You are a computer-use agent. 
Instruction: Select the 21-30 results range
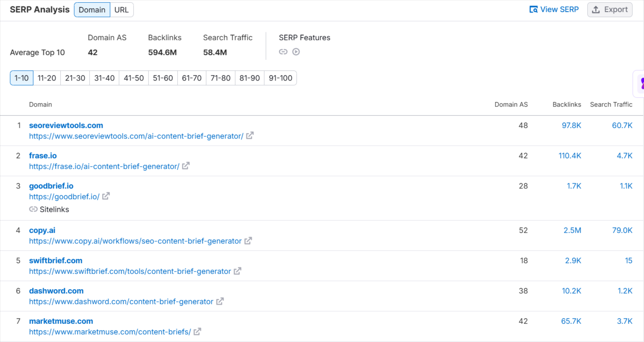pos(75,78)
